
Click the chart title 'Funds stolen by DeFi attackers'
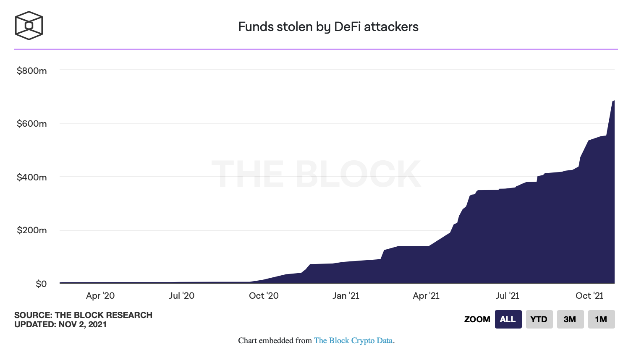[328, 27]
